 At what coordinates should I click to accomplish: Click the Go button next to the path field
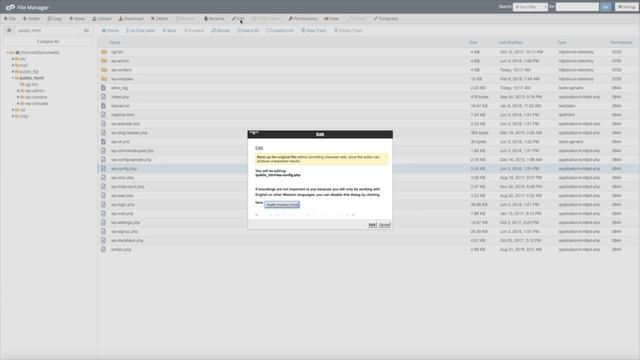click(x=87, y=31)
